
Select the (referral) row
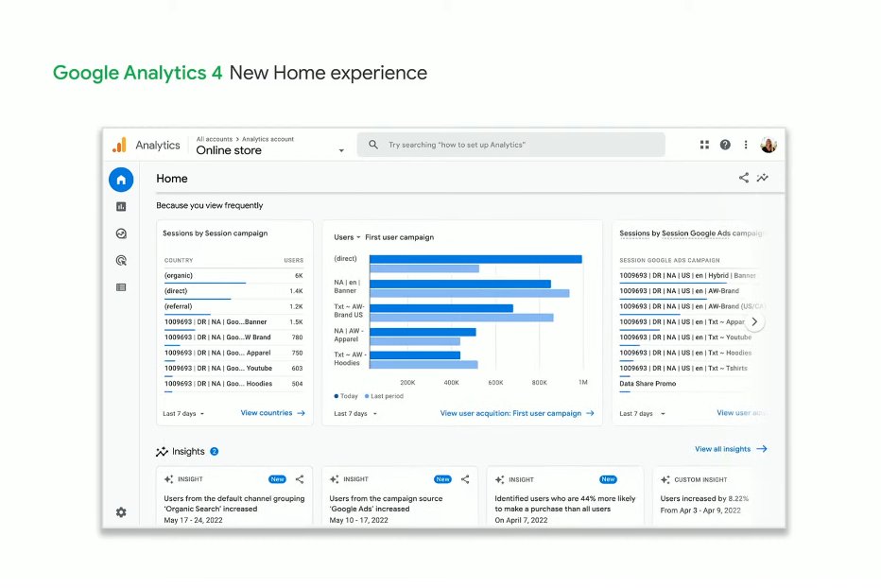click(x=233, y=307)
